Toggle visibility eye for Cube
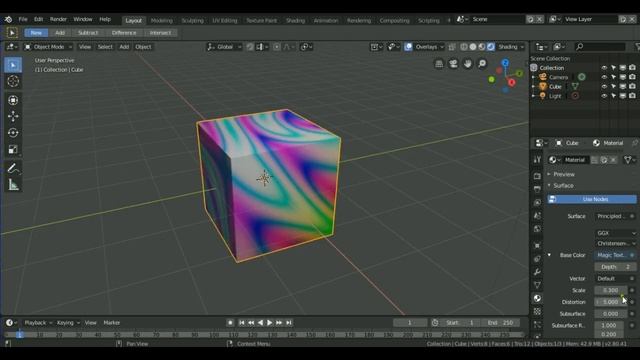Viewport: 640px width, 360px height. coord(604,87)
